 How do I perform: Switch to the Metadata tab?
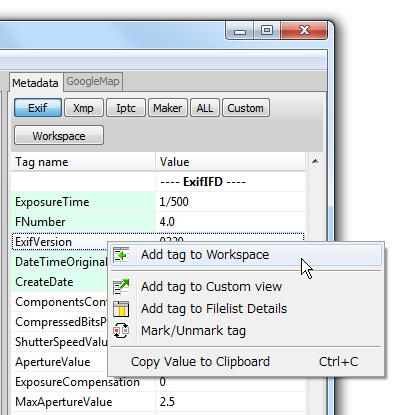point(36,83)
